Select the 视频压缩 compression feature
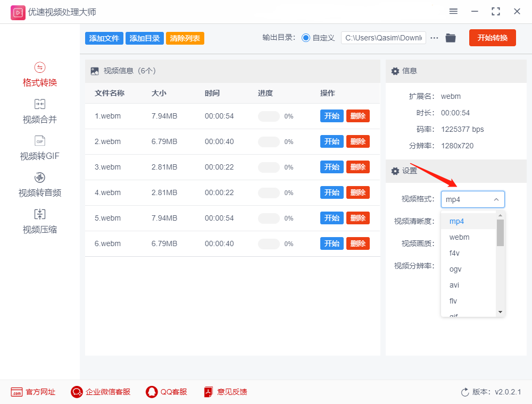Viewport: 532px width, 404px height. pyautogui.click(x=39, y=222)
